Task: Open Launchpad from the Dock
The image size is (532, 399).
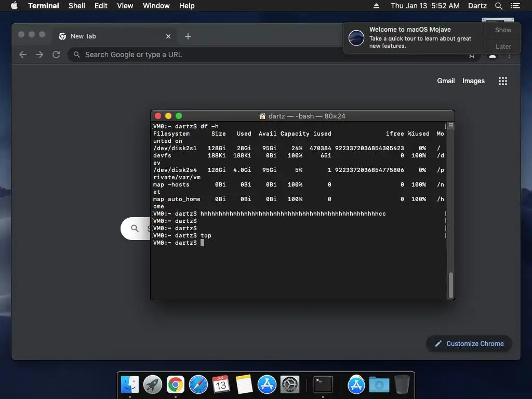Action: [x=153, y=384]
